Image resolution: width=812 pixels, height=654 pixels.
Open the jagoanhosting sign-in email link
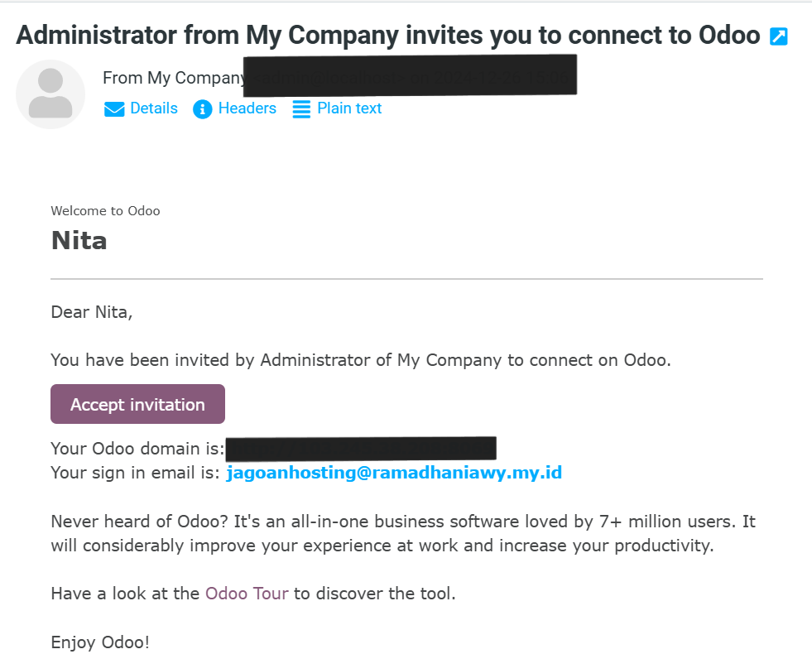394,473
